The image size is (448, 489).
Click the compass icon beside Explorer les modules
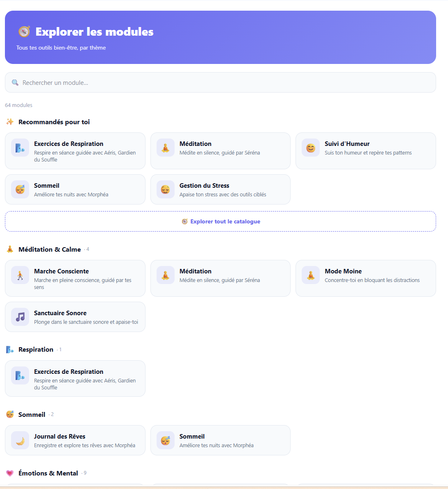pyautogui.click(x=24, y=32)
